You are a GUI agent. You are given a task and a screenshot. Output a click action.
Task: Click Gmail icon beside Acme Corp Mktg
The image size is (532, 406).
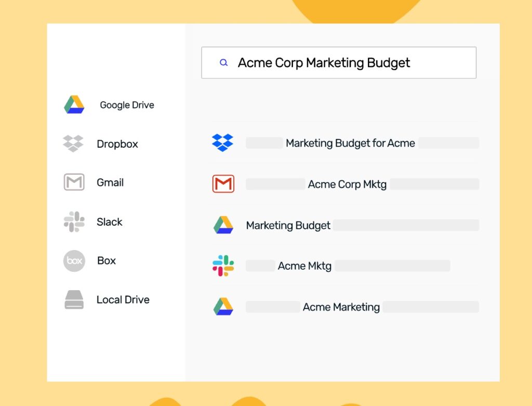click(223, 184)
